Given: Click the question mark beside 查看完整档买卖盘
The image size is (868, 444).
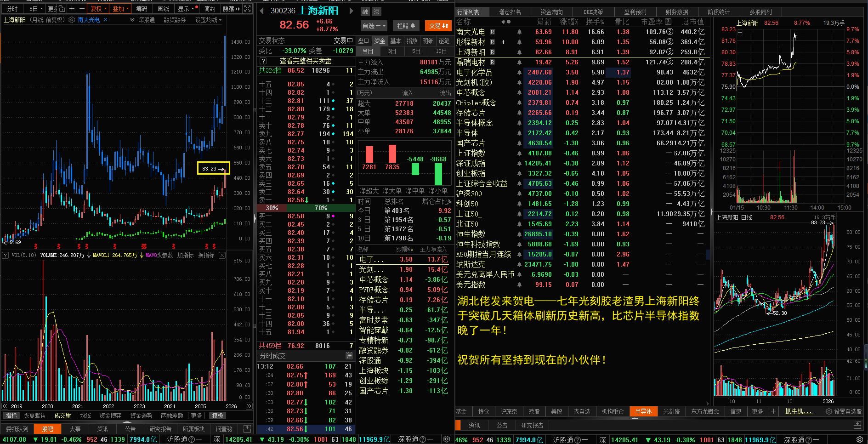Looking at the screenshot, I should (x=263, y=61).
